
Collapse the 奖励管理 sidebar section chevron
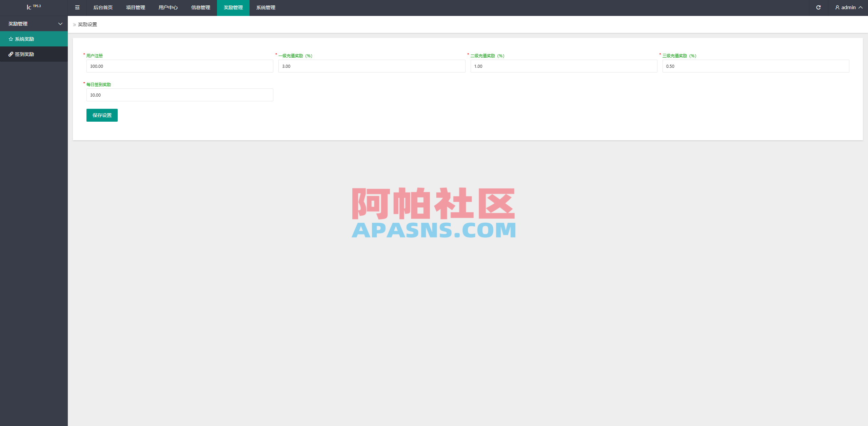point(60,24)
